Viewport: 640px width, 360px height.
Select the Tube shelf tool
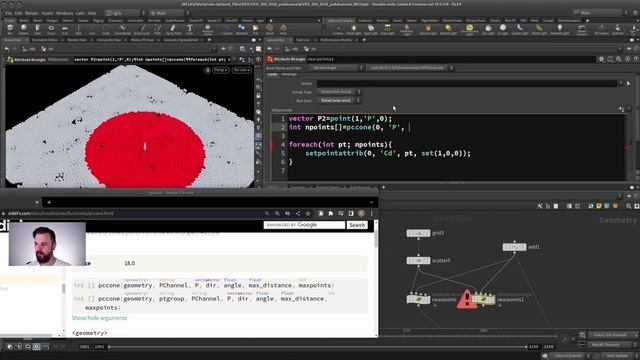tap(38, 29)
